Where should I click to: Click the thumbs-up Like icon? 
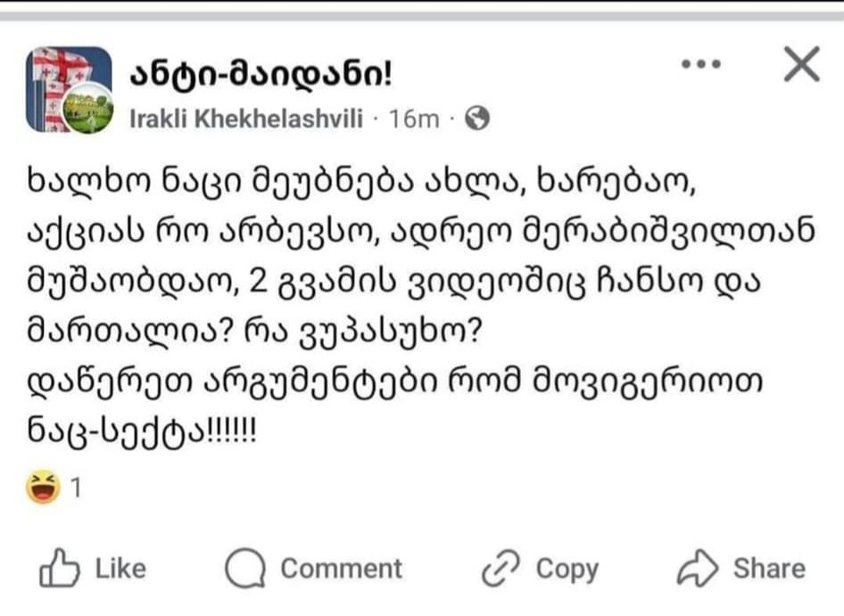pos(55,569)
